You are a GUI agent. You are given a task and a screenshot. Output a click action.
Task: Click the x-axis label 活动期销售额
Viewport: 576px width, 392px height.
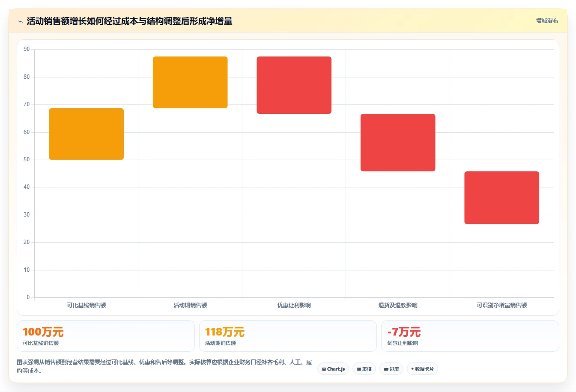point(190,305)
